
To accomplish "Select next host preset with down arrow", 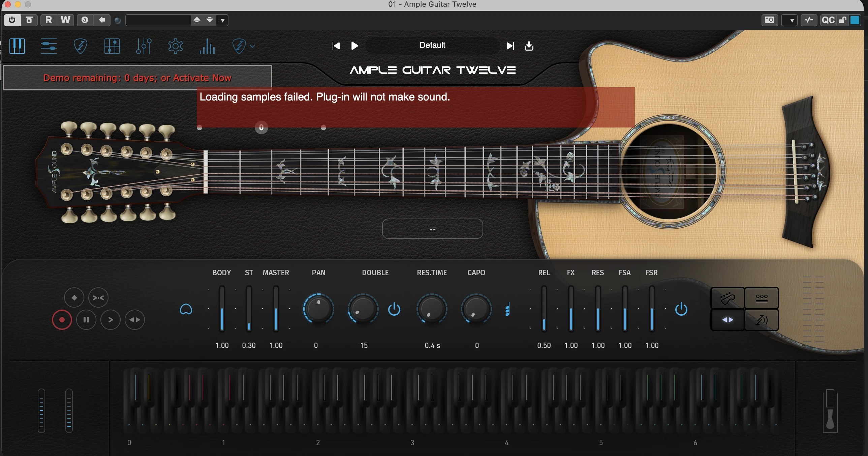I will click(210, 20).
